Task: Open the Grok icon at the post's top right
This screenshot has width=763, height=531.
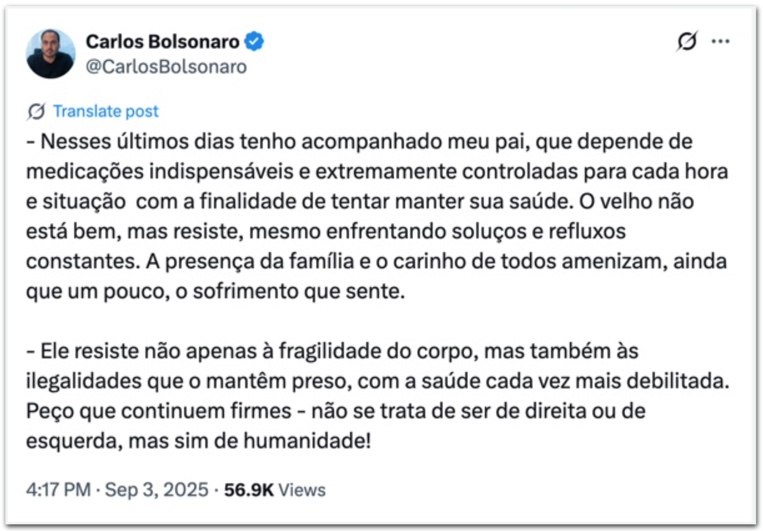Action: click(687, 41)
